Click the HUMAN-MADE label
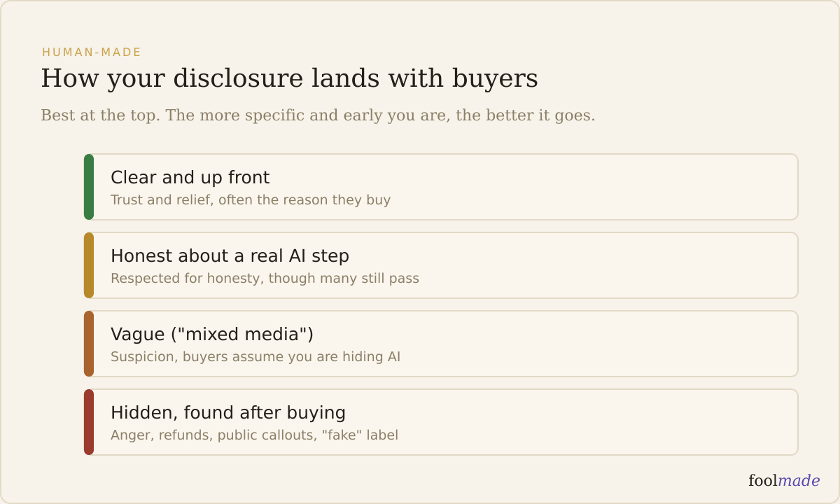This screenshot has height=504, width=840. click(92, 52)
